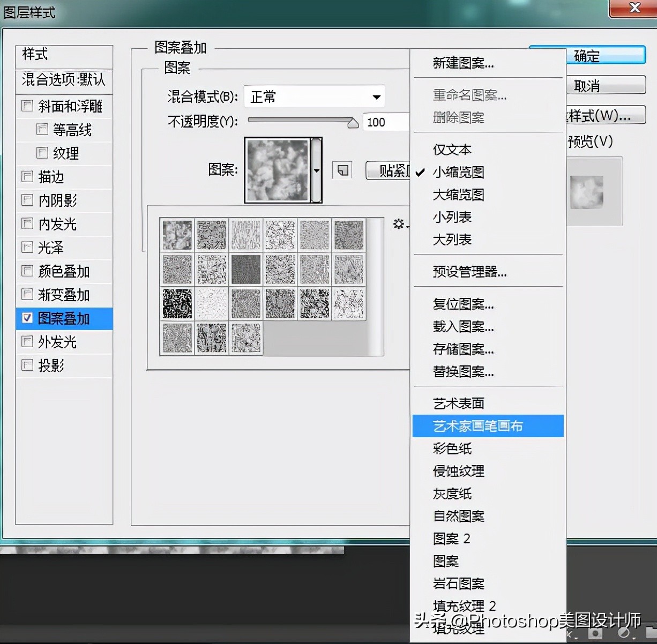Screen dimensions: 657x644
Task: Switch the view to 大缩览图 (Large Thumbnail)
Action: click(458, 194)
